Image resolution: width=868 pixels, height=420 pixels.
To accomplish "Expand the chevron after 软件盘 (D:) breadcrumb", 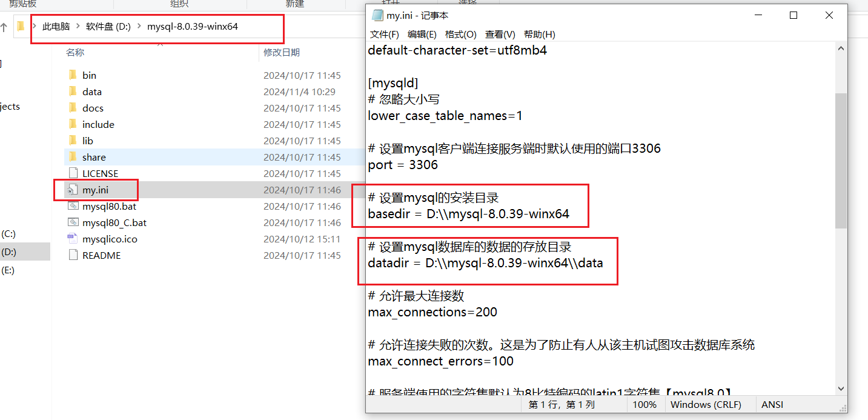I will click(139, 27).
